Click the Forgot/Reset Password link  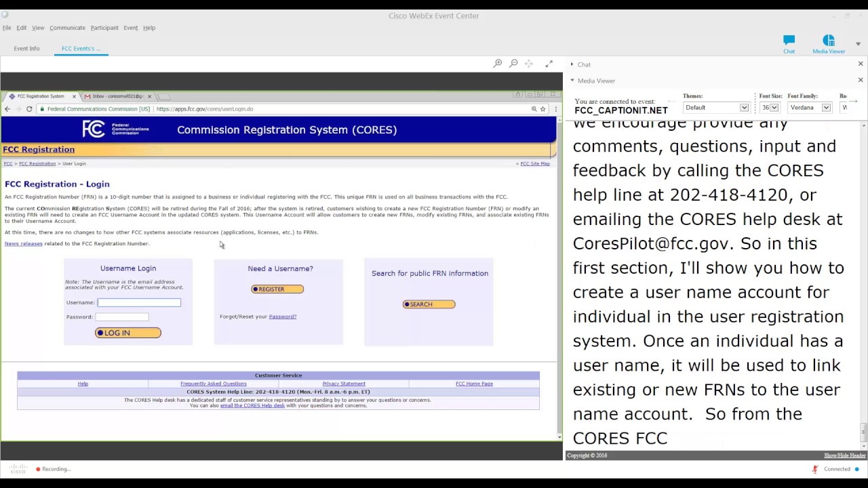[x=283, y=317]
